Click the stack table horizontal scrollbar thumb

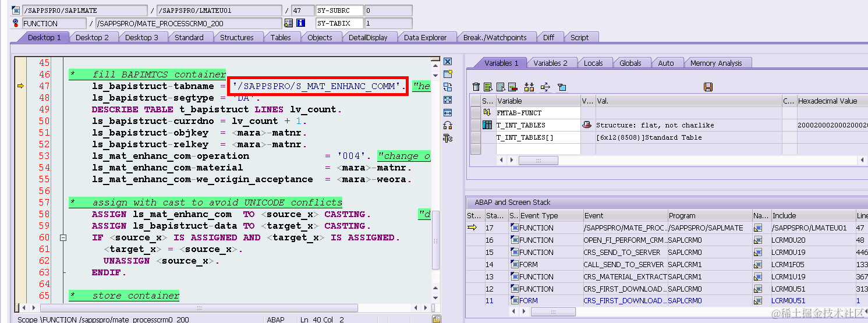[553, 312]
